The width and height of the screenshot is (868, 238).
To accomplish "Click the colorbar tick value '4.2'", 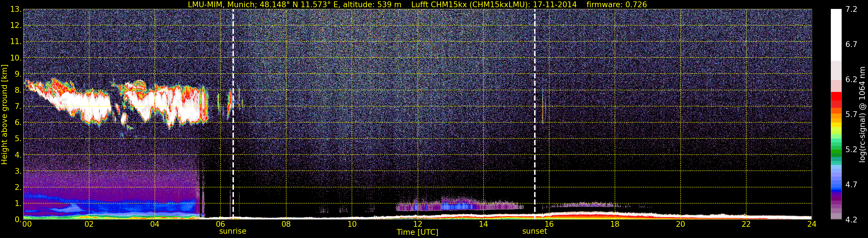I will click(851, 220).
